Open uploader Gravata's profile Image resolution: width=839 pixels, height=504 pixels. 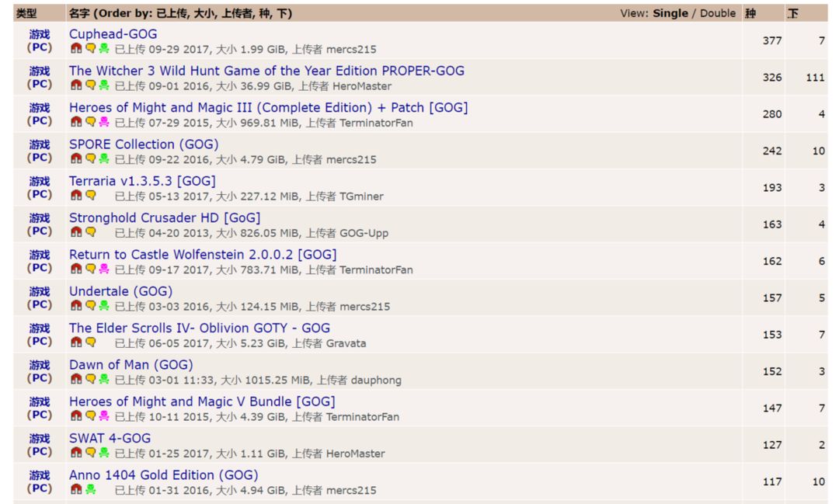point(346,343)
